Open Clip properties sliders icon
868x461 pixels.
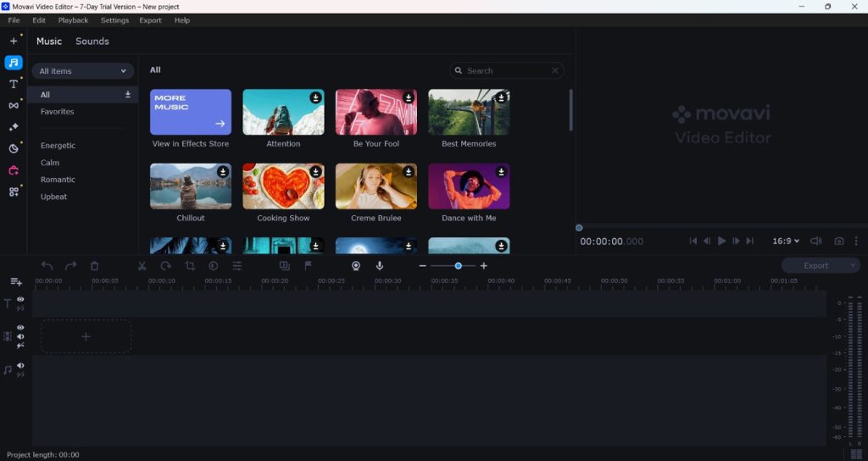[x=237, y=266]
